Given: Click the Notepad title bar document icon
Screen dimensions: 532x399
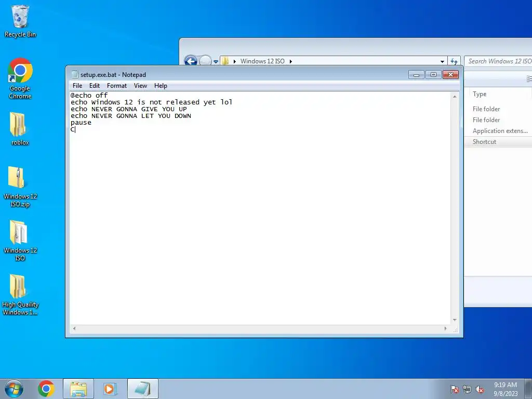Looking at the screenshot, I should click(x=75, y=75).
